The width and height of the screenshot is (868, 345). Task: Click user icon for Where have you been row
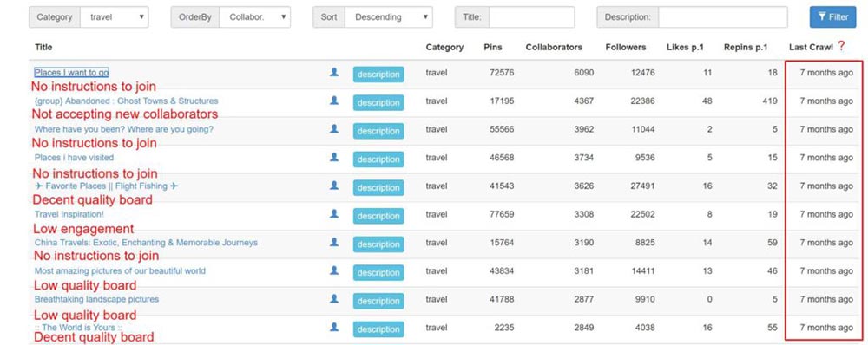[x=334, y=128]
